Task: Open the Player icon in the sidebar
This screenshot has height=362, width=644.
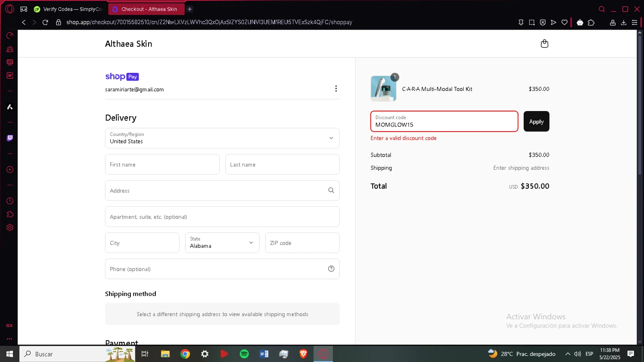Action: pos(9,169)
